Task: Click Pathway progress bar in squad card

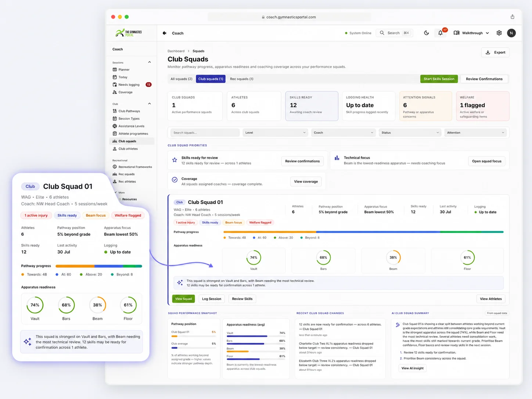Action: coord(363,232)
